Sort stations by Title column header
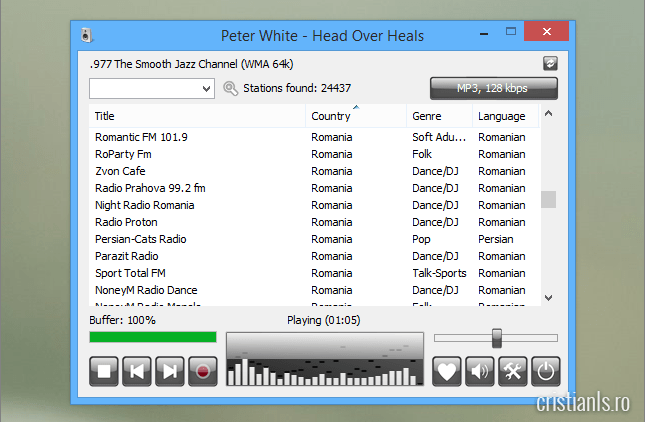645x422 pixels. point(196,117)
